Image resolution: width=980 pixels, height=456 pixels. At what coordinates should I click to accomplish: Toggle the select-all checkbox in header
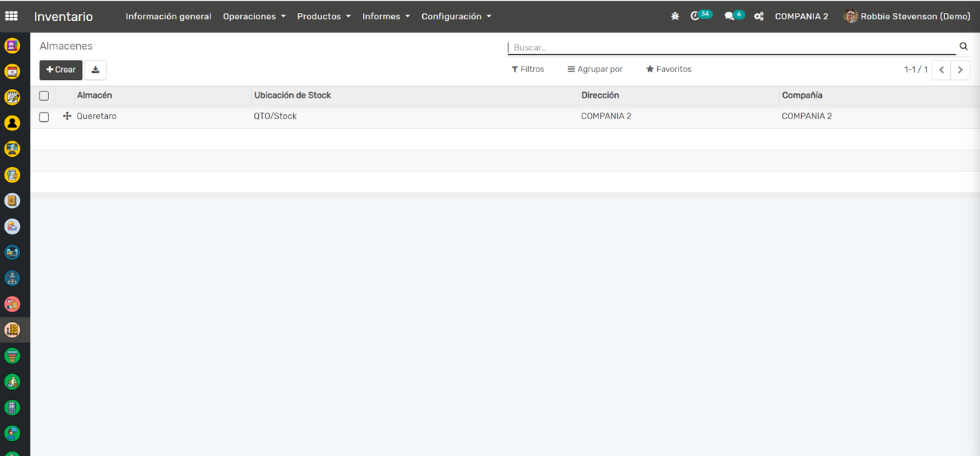click(x=44, y=95)
